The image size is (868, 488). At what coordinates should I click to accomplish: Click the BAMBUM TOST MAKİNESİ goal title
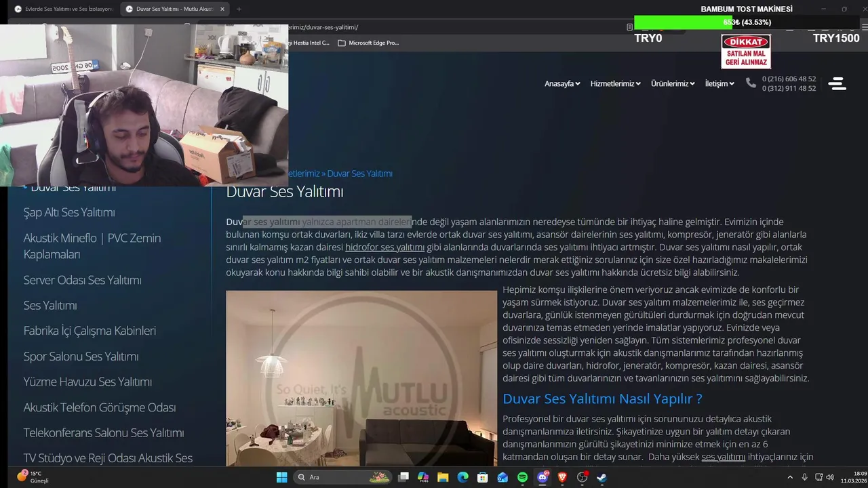pos(747,9)
